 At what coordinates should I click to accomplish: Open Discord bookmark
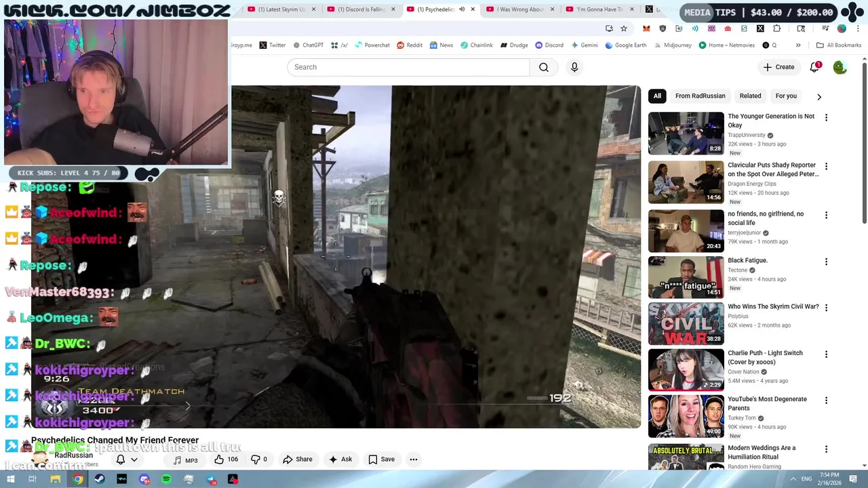click(x=549, y=45)
